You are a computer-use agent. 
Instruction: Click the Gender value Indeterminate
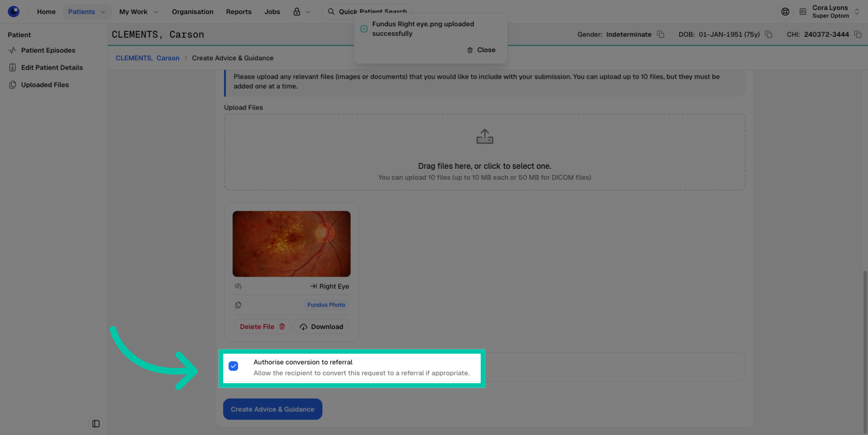[x=629, y=34]
